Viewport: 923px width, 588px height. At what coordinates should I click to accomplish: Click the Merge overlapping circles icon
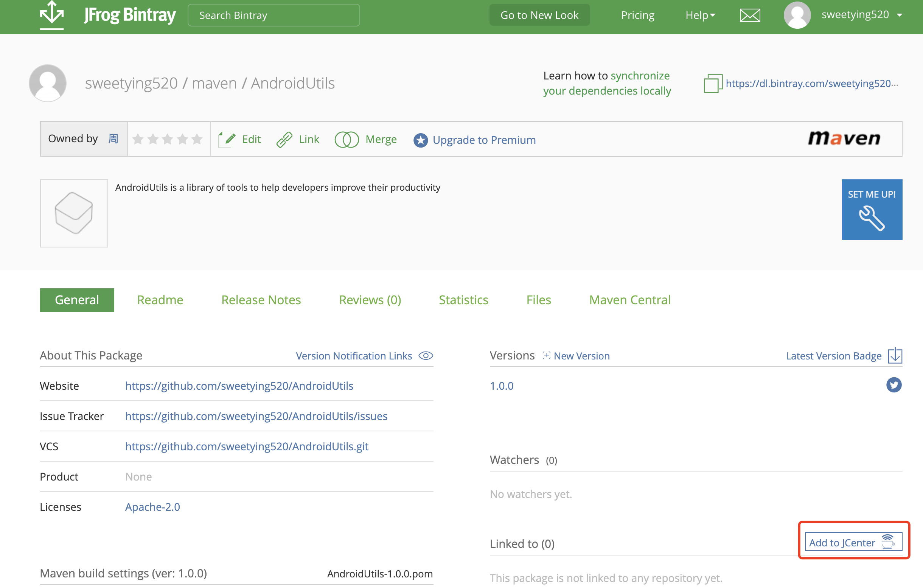[x=346, y=139]
